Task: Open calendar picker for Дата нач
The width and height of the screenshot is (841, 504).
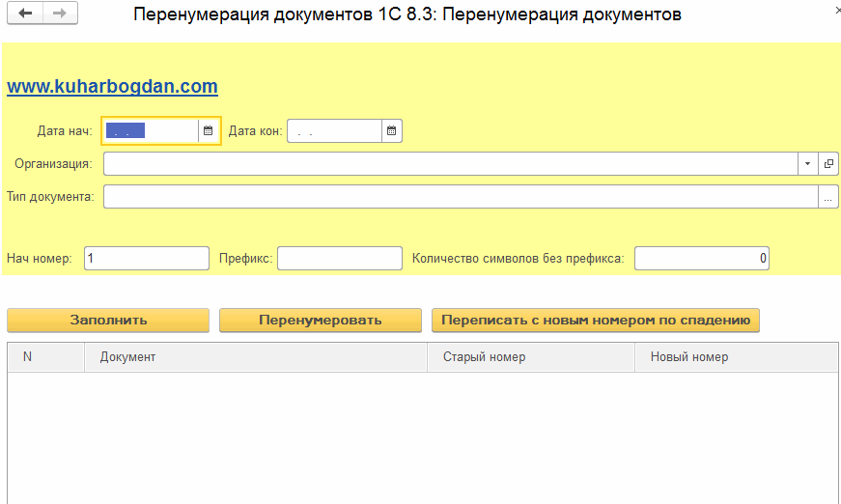Action: click(x=208, y=130)
